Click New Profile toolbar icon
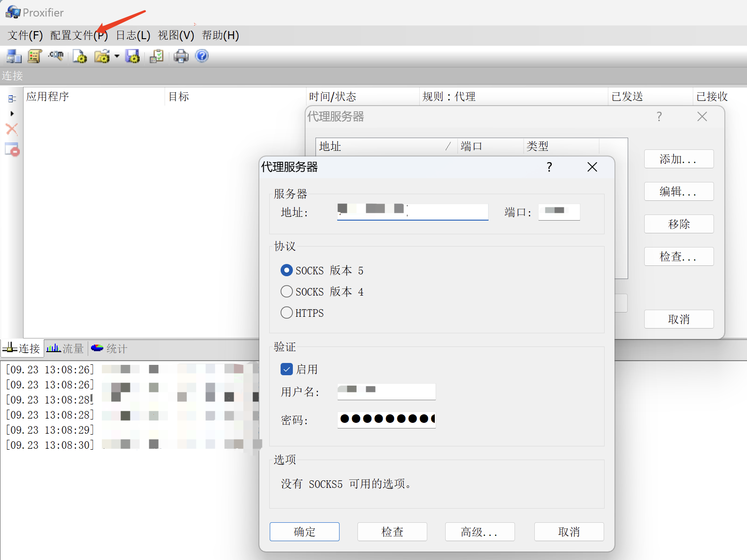 (x=80, y=56)
